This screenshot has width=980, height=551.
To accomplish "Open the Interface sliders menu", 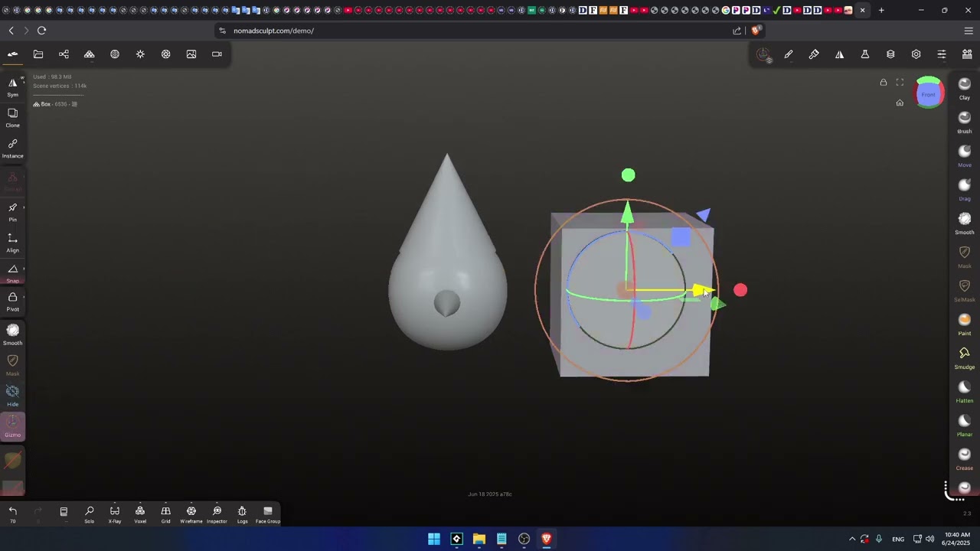I will (942, 54).
